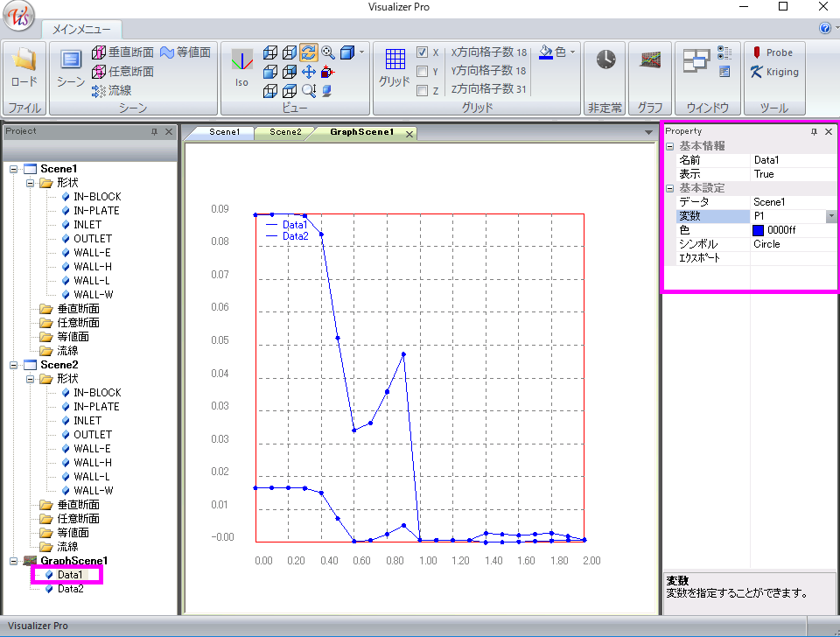Collapse the Scene1 tree node
The width and height of the screenshot is (840, 637).
[14, 169]
